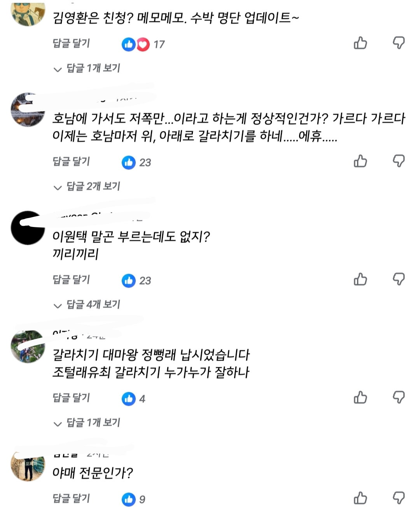Like the 김영환은 친청 comment with thumbs up

point(360,43)
